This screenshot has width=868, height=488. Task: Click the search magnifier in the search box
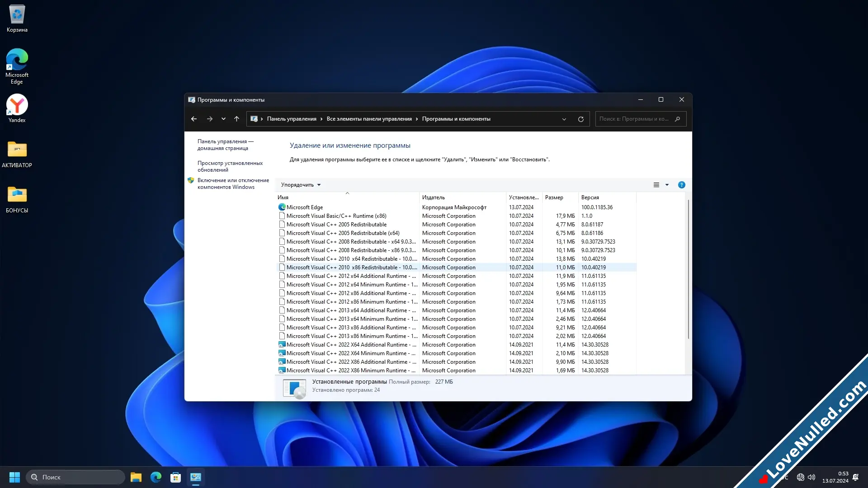677,119
